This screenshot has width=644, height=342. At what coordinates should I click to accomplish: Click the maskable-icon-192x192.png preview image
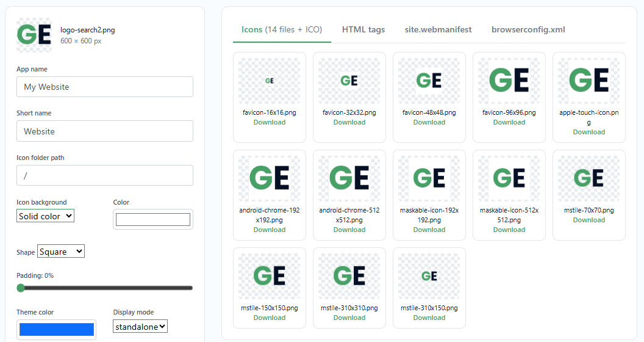[x=429, y=178]
